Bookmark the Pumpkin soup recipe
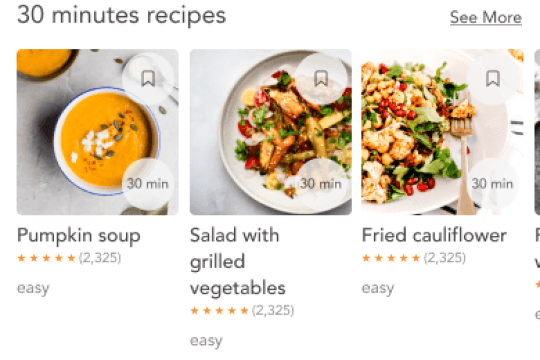Image resolution: width=540 pixels, height=360 pixels. (148, 79)
